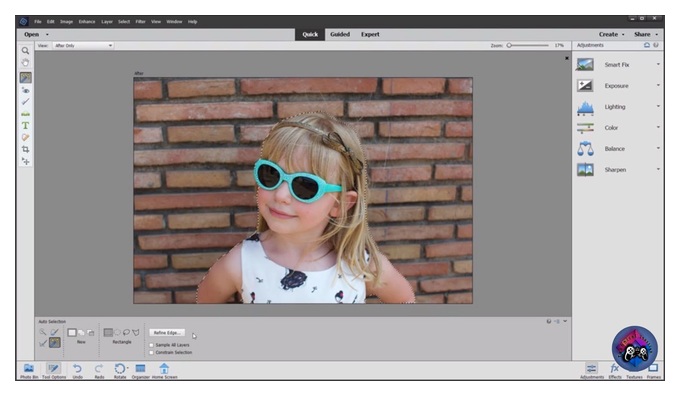This screenshot has width=680, height=396.
Task: Switch to the Guided tab
Action: [340, 34]
